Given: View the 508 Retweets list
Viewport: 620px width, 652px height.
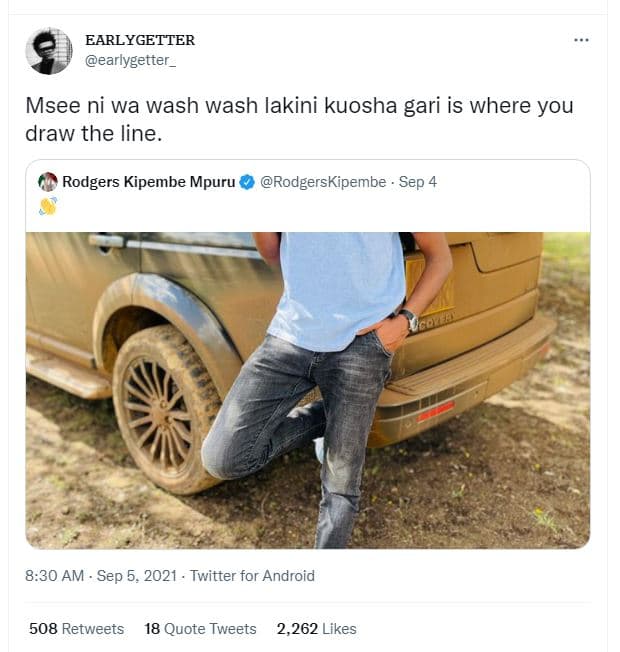Looking at the screenshot, I should pos(77,629).
